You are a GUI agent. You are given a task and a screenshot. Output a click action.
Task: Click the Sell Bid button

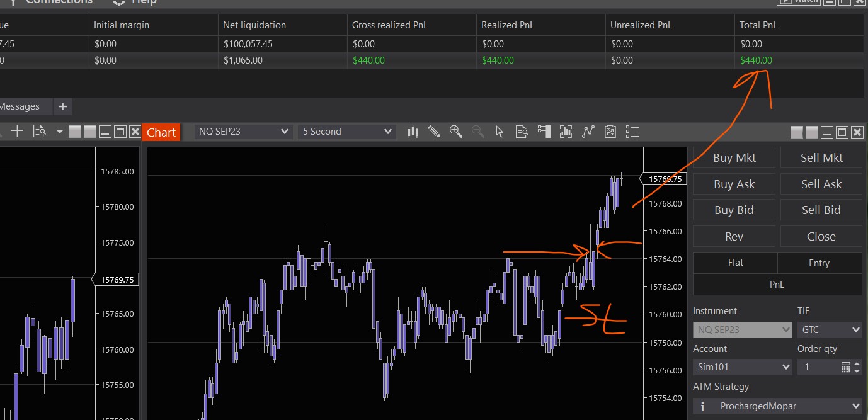pos(821,210)
